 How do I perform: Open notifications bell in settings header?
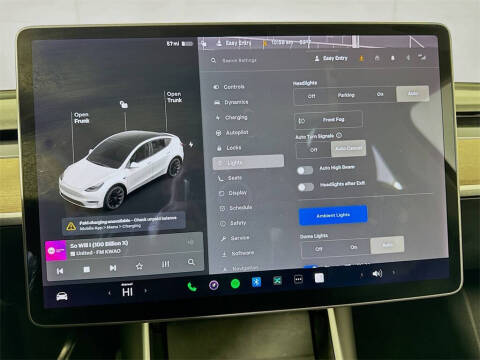(393, 58)
